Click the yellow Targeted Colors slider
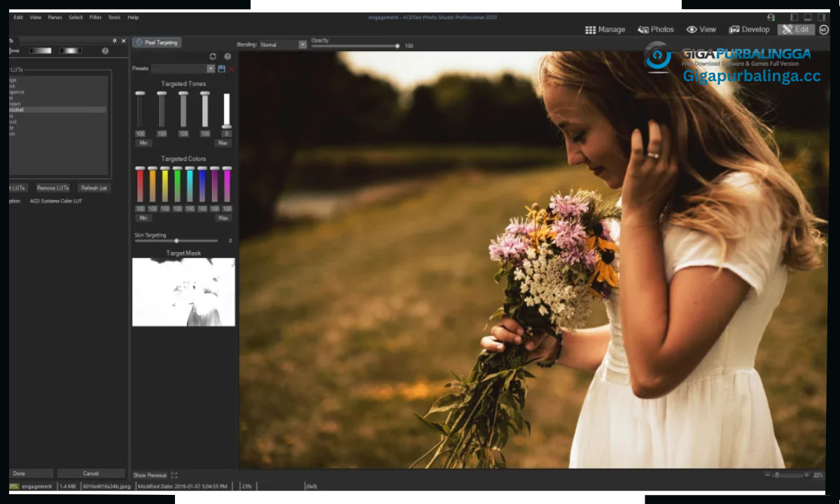This screenshot has height=504, width=840. coord(165,185)
